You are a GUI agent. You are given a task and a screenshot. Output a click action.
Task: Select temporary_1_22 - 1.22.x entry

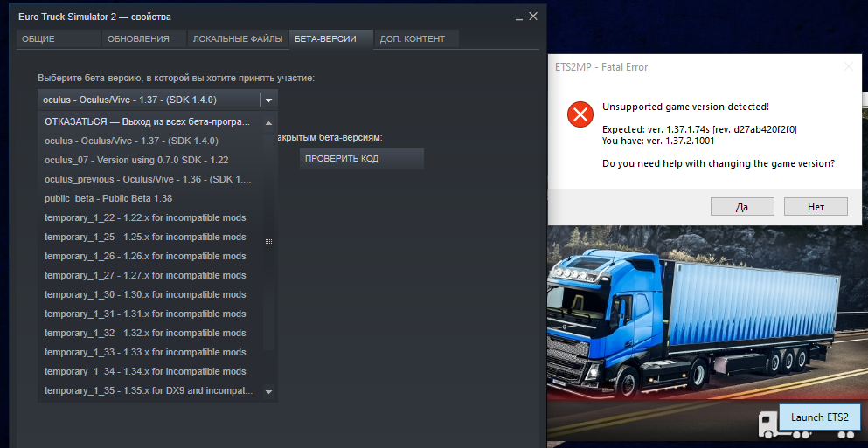150,217
